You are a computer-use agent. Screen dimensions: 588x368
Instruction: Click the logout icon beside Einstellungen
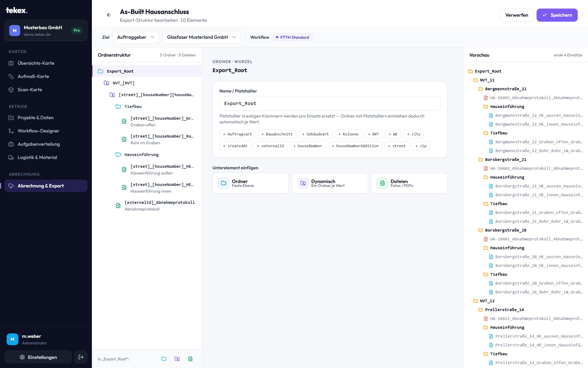[81, 357]
